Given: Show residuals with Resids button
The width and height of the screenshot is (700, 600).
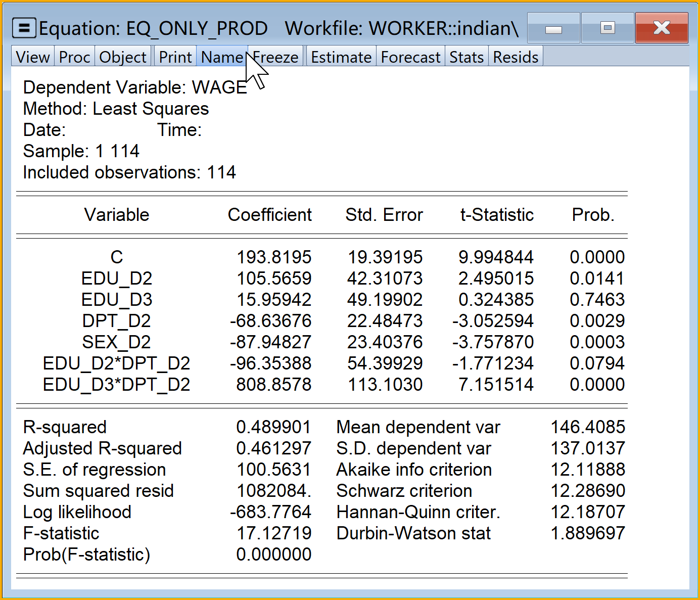Looking at the screenshot, I should pyautogui.click(x=516, y=57).
